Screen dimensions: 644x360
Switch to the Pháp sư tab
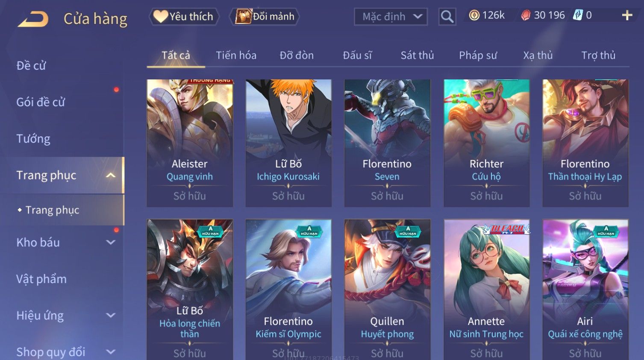tap(478, 55)
